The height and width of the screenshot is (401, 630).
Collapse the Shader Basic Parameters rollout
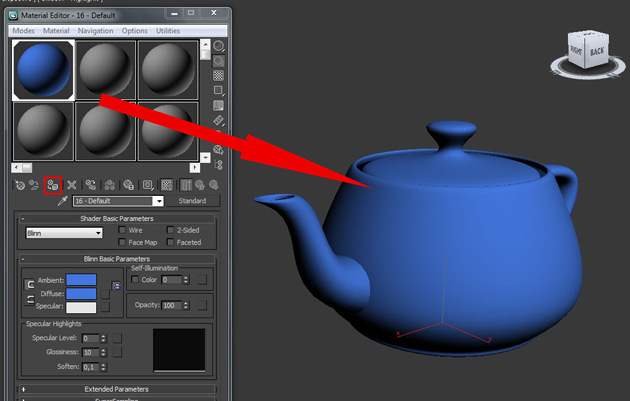(x=117, y=219)
